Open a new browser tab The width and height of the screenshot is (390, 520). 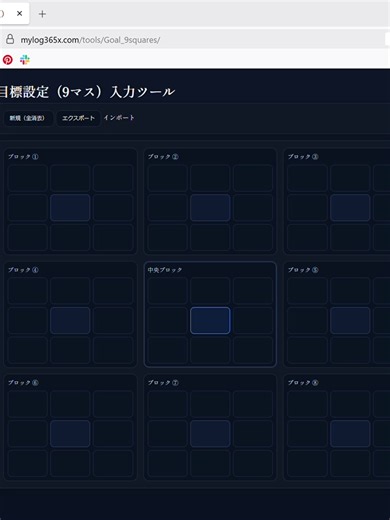[x=42, y=14]
